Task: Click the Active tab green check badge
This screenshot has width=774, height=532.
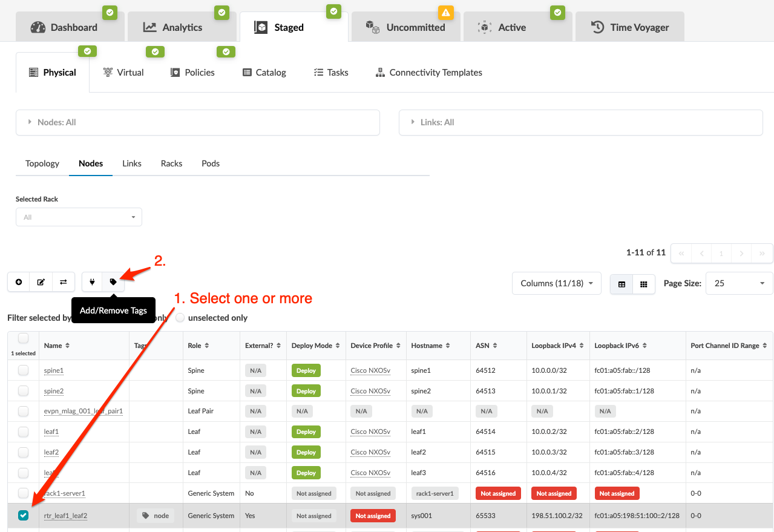Action: (557, 11)
